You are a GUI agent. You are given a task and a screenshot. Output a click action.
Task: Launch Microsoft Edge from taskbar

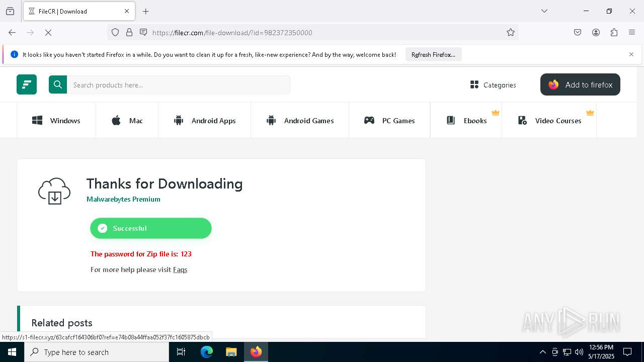coord(207,352)
